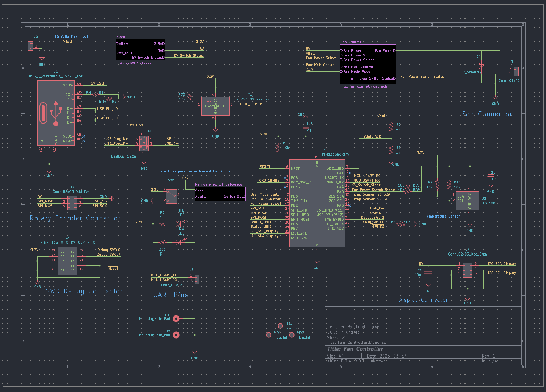Select resistor R6 4k symbol
546x392 pixels.
(x=391, y=127)
